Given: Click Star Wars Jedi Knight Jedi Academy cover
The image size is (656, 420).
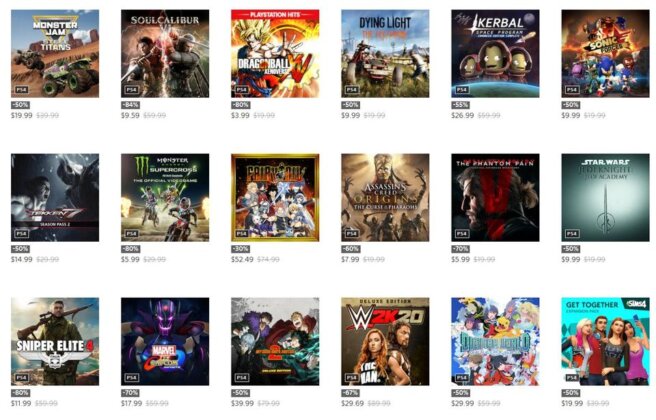Looking at the screenshot, I should pyautogui.click(x=605, y=197).
